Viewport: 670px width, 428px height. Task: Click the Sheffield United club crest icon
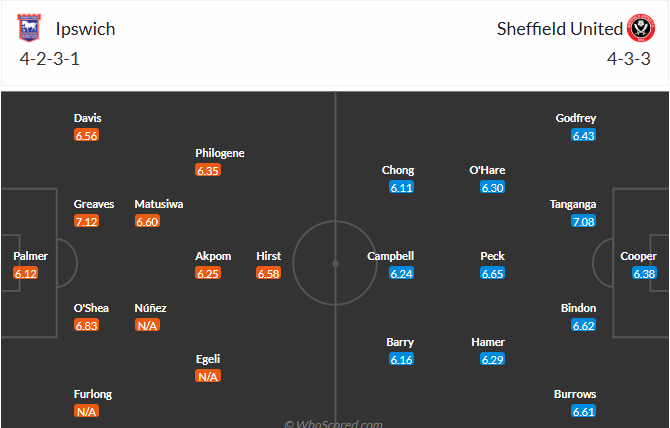coord(641,28)
